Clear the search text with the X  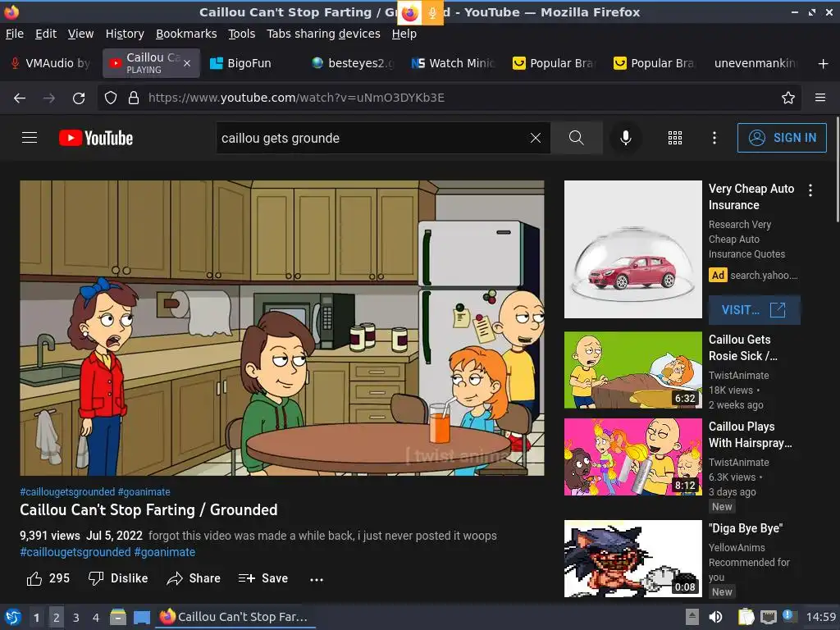coord(535,138)
